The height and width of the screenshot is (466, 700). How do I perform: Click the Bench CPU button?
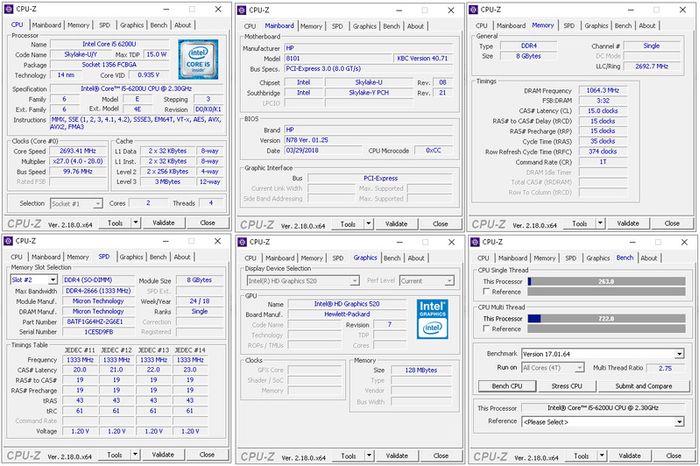(x=507, y=386)
